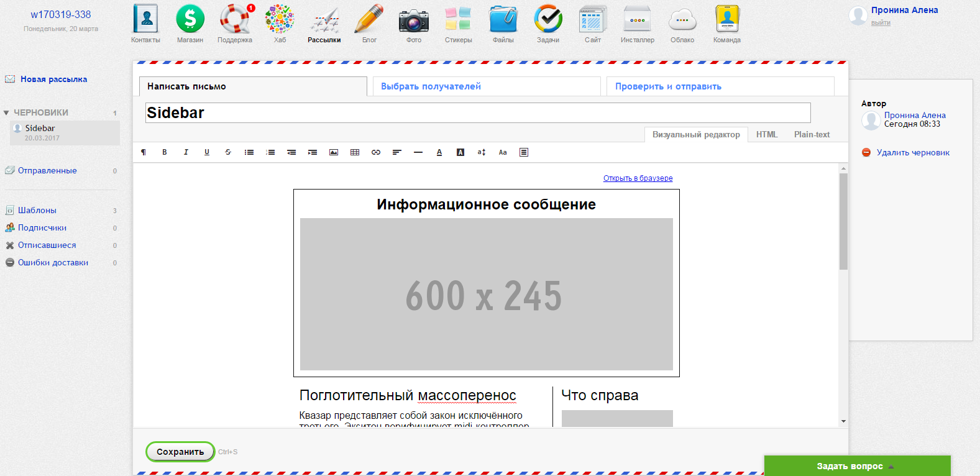The image size is (980, 476).
Task: Toggle bold formatting in editor toolbar
Action: tap(165, 152)
